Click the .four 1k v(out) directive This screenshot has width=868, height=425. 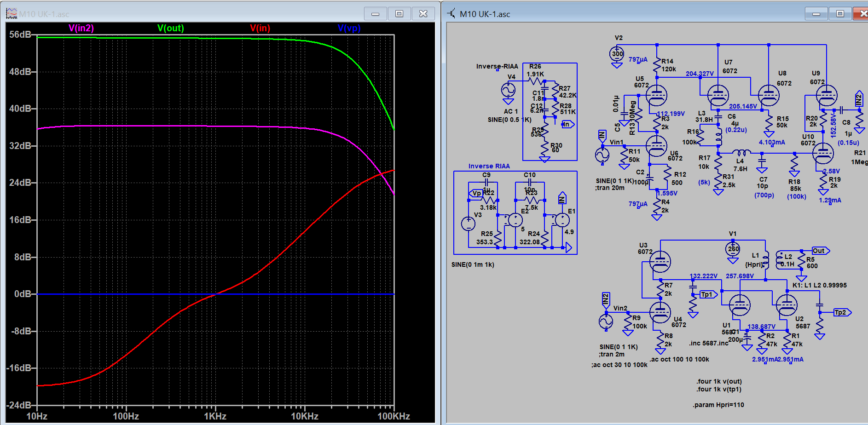719,381
